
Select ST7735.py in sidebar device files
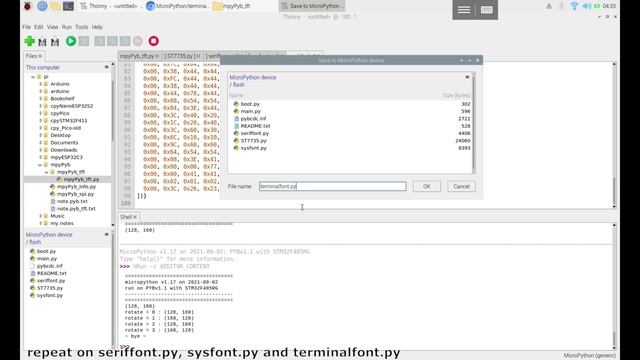pos(50,288)
